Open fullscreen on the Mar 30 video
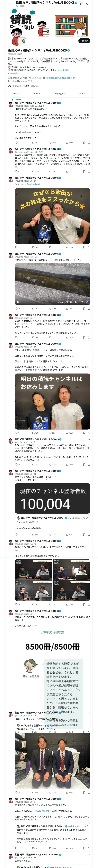Viewport: 98px width, 868px height. pyautogui.click(x=87, y=302)
